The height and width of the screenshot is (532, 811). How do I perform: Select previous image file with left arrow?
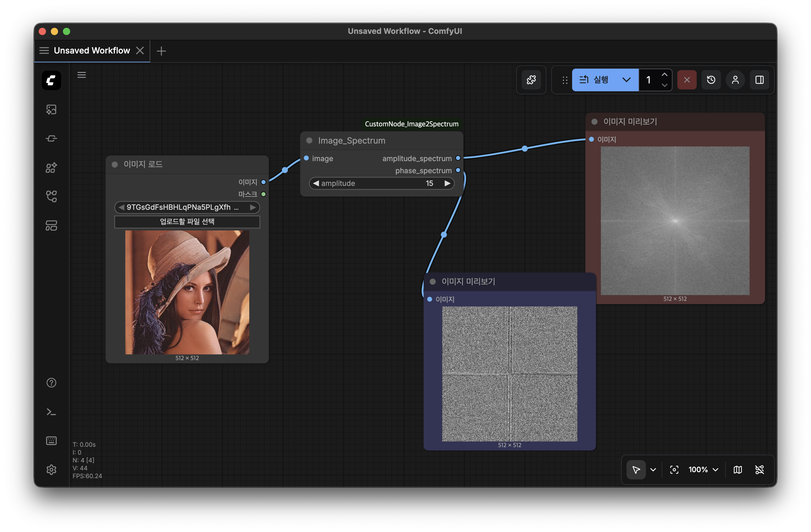[121, 207]
